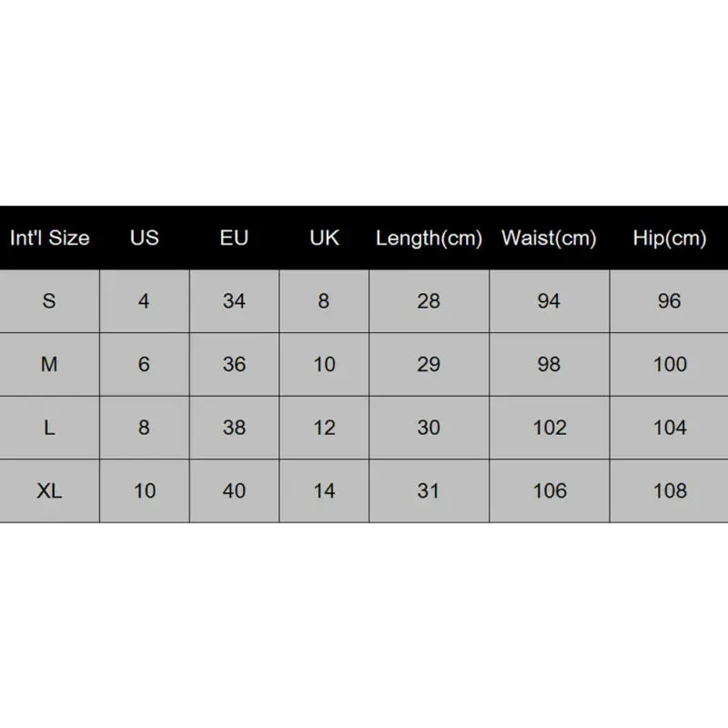Click the EU column header
The image size is (728, 728).
234,238
